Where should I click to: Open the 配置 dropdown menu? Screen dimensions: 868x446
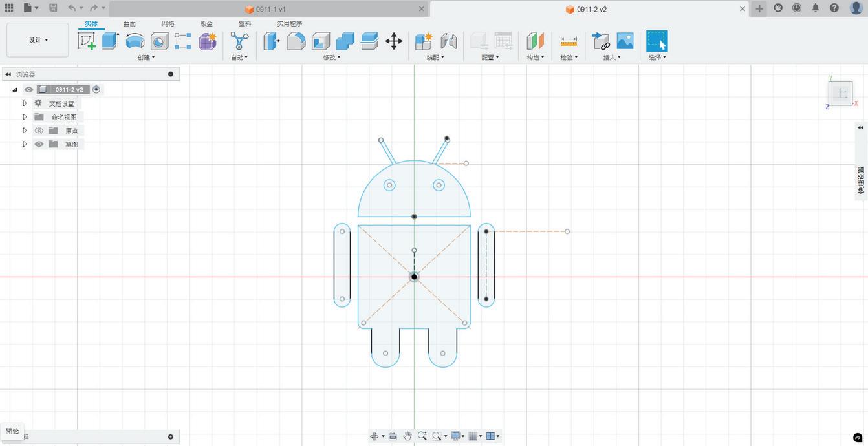[490, 58]
